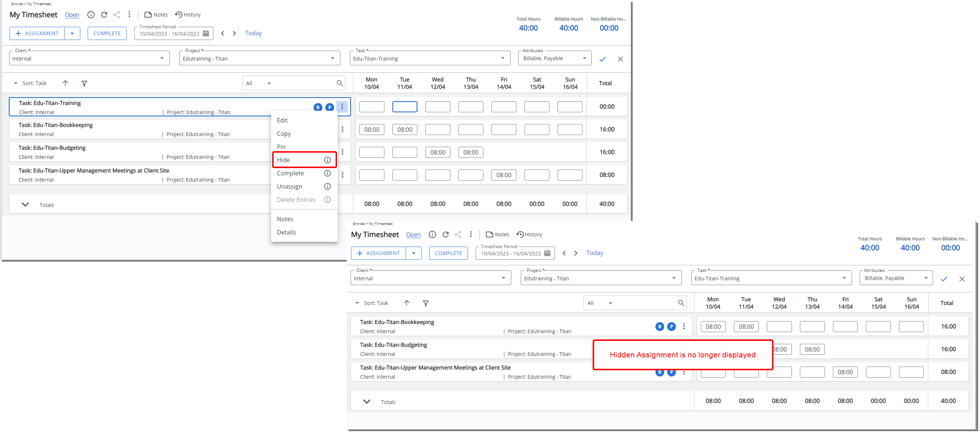Screen dimensions: 980x433
Task: Refresh the top My Timesheet view
Action: [104, 14]
